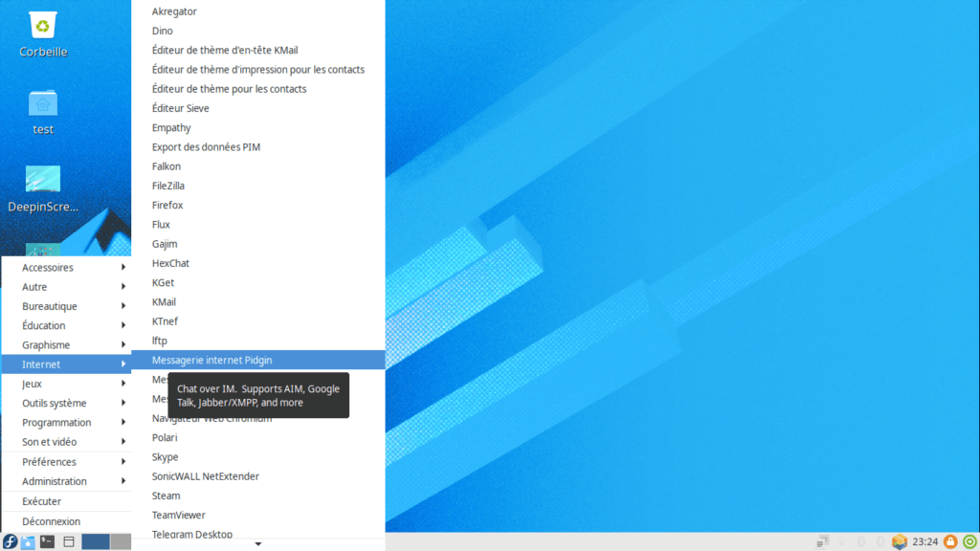This screenshot has width=980, height=551.
Task: Open the test home folder desktop icon
Action: [42, 103]
